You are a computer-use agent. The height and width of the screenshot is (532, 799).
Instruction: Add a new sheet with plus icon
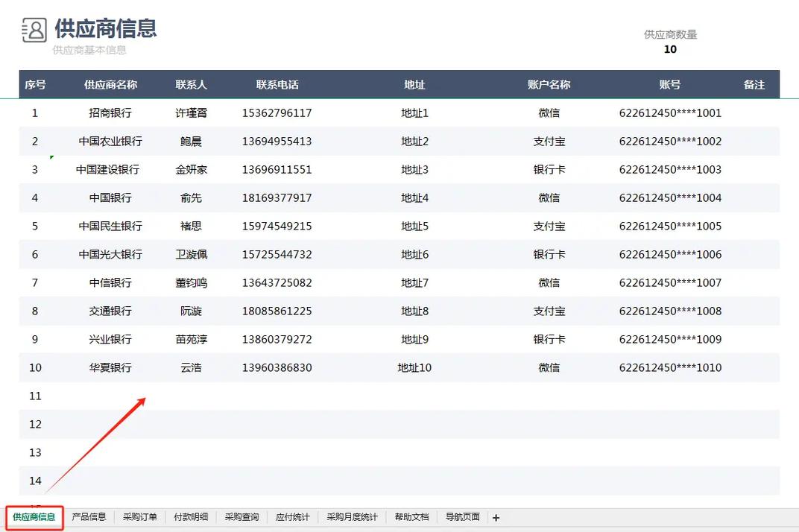tap(496, 518)
